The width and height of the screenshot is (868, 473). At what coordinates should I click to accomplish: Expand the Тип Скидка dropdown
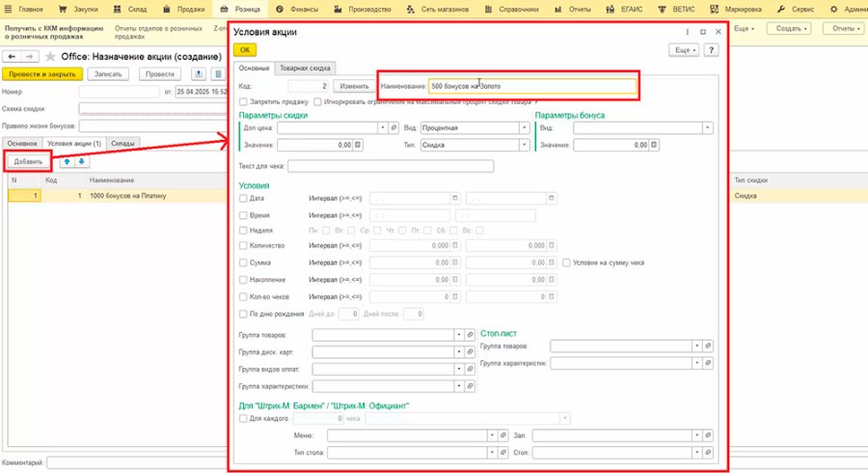click(524, 145)
